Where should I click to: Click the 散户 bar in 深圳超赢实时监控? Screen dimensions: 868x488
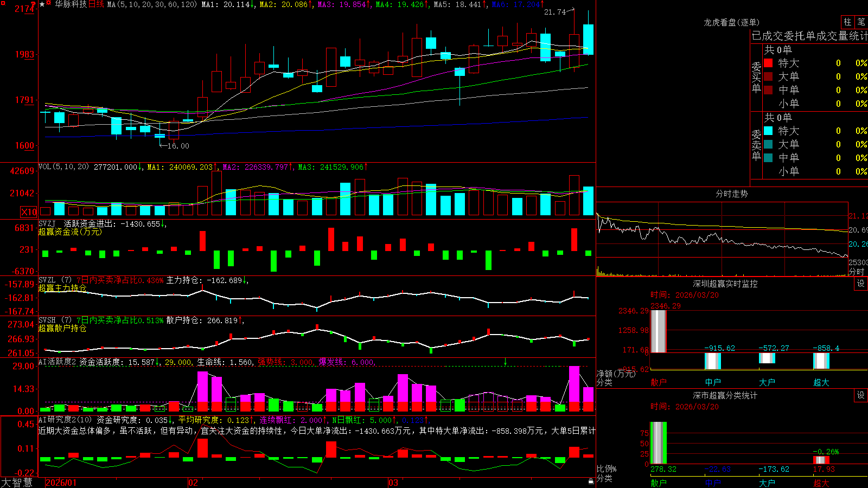coord(658,331)
